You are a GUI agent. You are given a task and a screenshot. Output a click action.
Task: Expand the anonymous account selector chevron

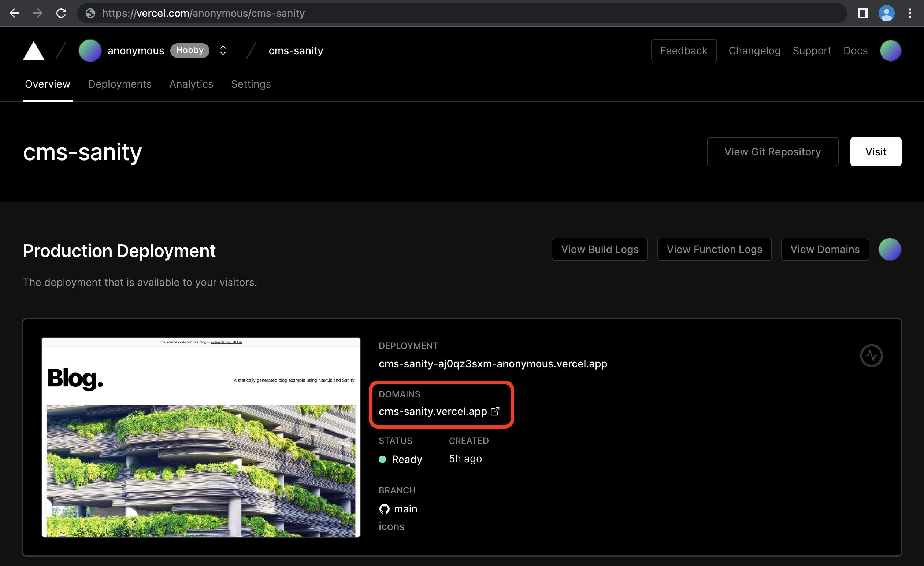(224, 51)
